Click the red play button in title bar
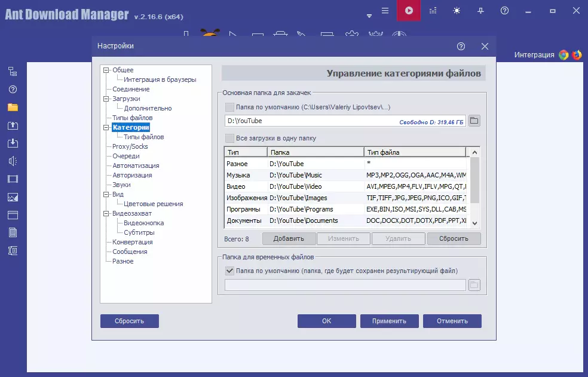The image size is (588, 377). point(409,11)
